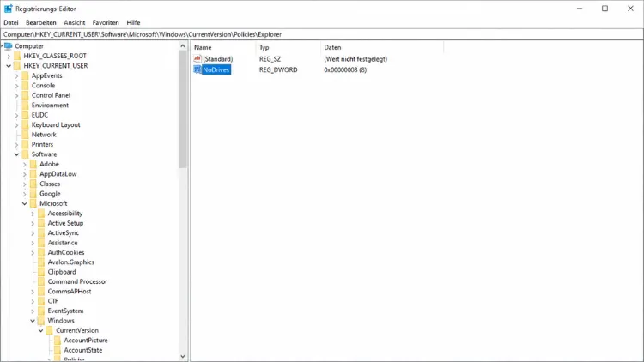
Task: Click the Adobe folder icon
Action: tap(33, 164)
